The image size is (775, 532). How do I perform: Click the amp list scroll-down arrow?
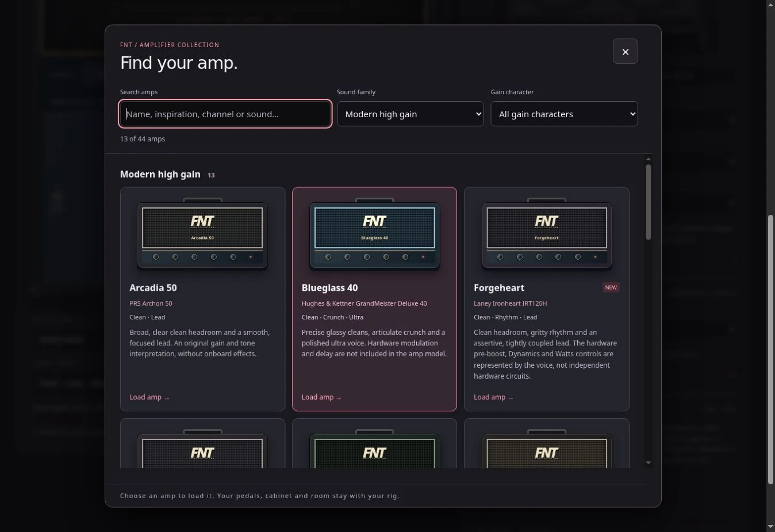coord(648,462)
